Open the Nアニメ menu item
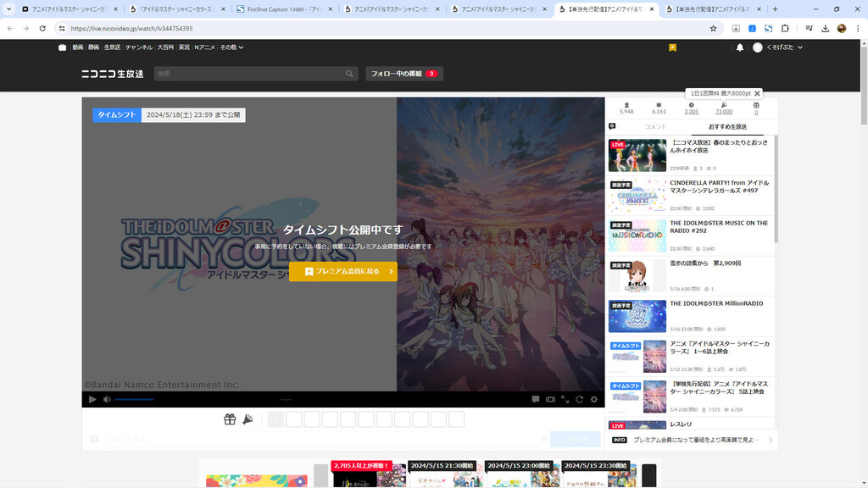This screenshot has height=488, width=868. 205,47
